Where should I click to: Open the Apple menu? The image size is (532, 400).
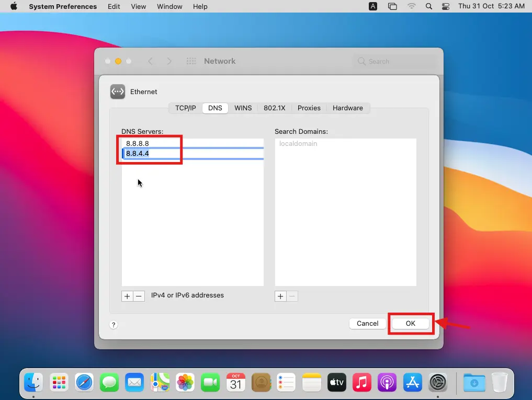pyautogui.click(x=14, y=6)
